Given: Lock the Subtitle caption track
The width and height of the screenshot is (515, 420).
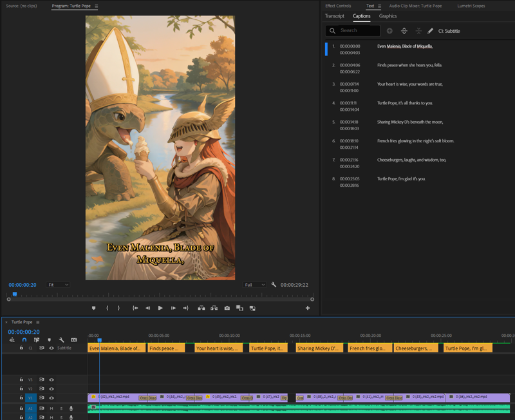Looking at the screenshot, I should click(21, 348).
